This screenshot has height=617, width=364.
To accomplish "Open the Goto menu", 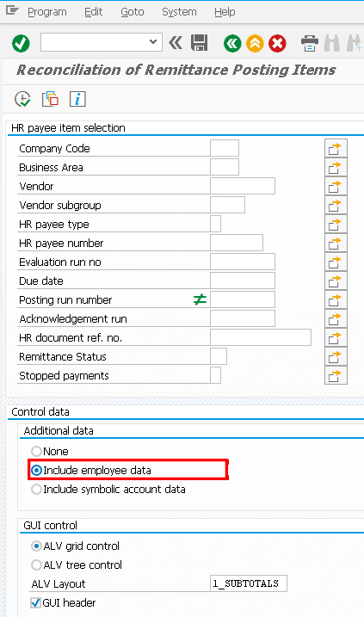I will [x=133, y=12].
